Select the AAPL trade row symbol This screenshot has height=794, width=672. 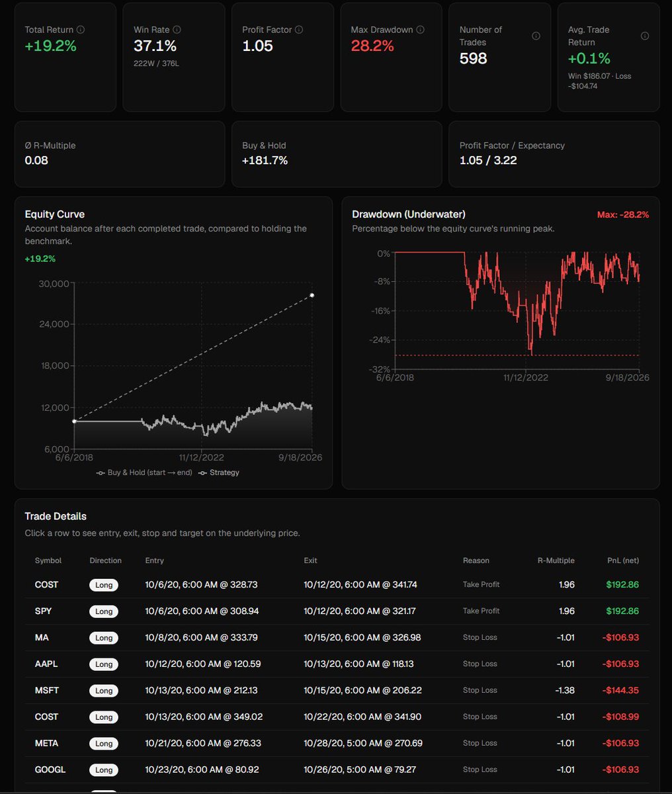point(46,664)
